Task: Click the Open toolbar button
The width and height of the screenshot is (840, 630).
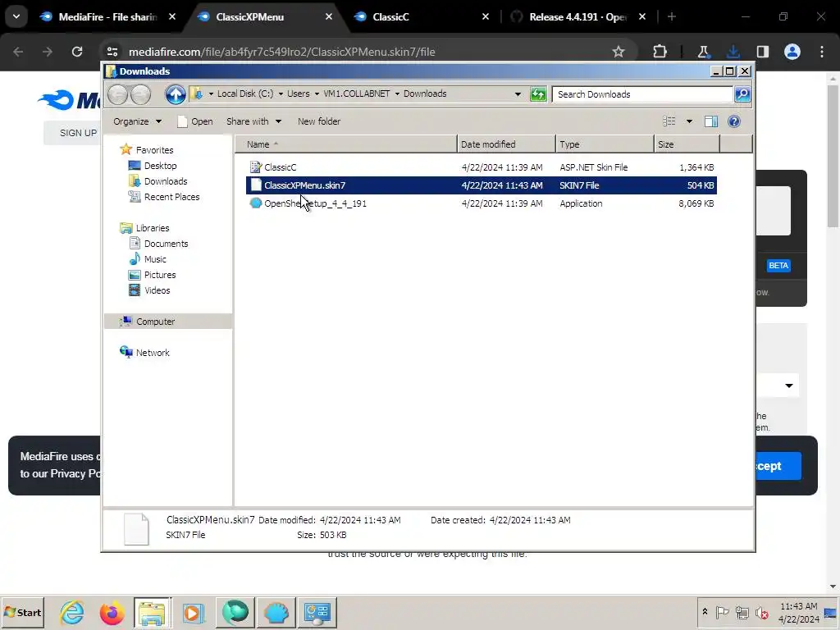Action: [x=195, y=121]
